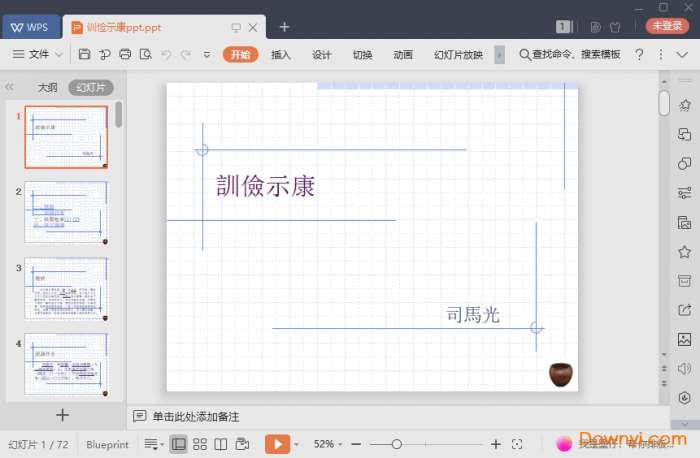Select the 开始 ribbon tab
Image resolution: width=700 pixels, height=458 pixels.
240,54
